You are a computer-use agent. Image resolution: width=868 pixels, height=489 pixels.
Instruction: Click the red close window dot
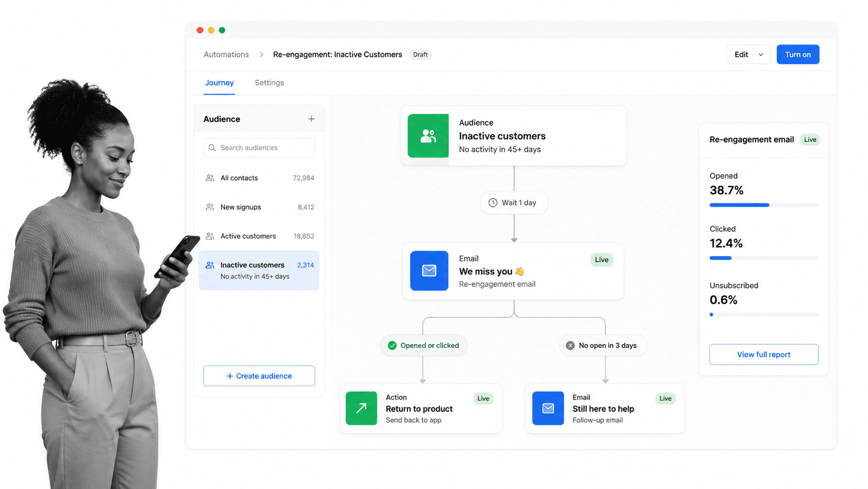200,30
